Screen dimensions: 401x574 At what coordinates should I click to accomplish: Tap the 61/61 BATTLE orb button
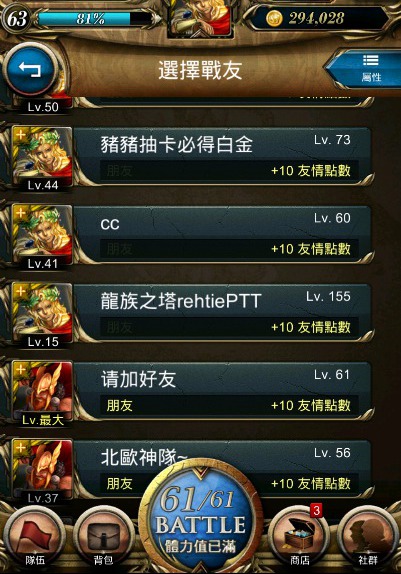point(200,516)
